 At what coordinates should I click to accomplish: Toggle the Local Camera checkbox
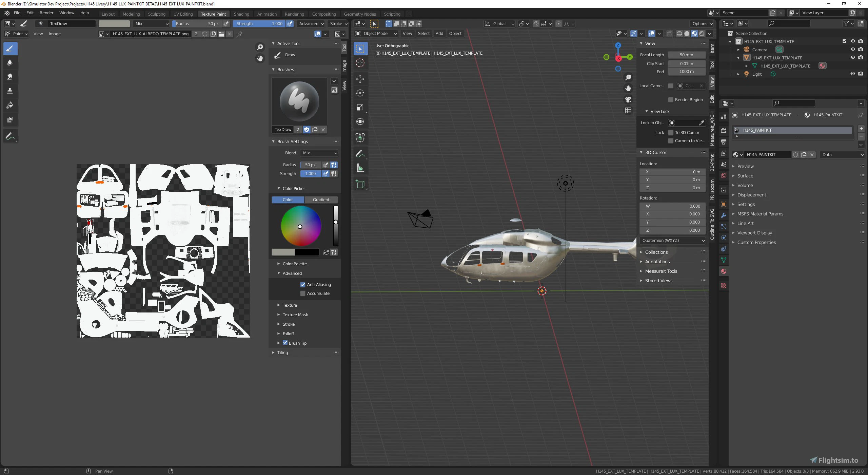[x=670, y=86]
